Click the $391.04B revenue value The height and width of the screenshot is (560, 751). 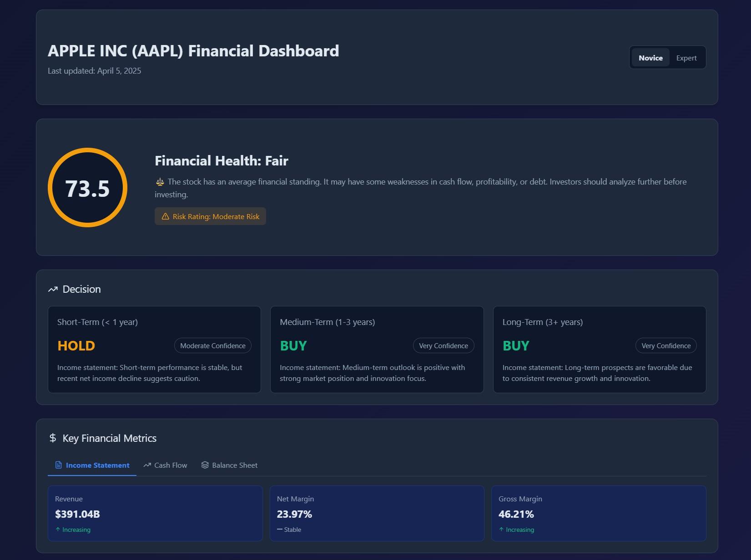tap(77, 514)
